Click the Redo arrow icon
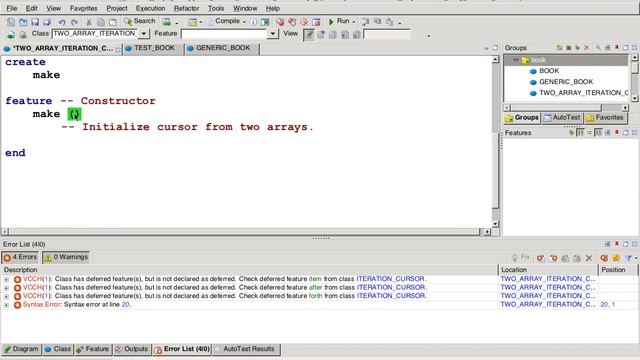Screen dimensions: 640x360 coord(74,22)
